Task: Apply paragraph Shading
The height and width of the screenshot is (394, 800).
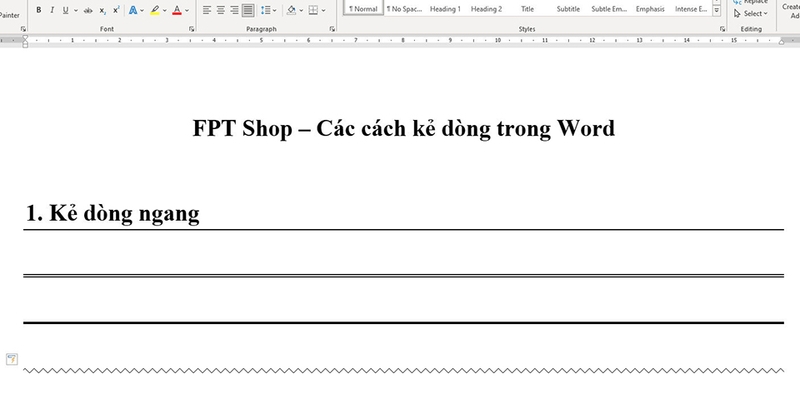Action: pyautogui.click(x=291, y=10)
